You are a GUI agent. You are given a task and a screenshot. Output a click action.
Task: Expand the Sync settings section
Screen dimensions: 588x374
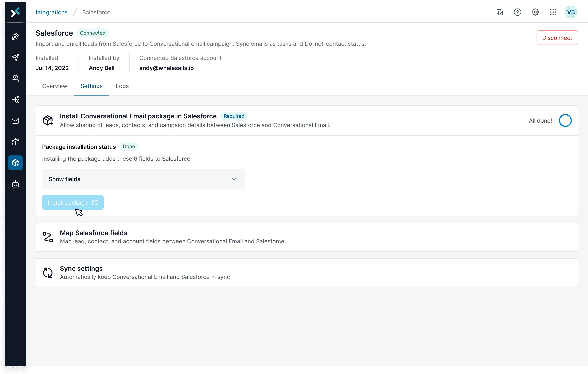coord(307,273)
